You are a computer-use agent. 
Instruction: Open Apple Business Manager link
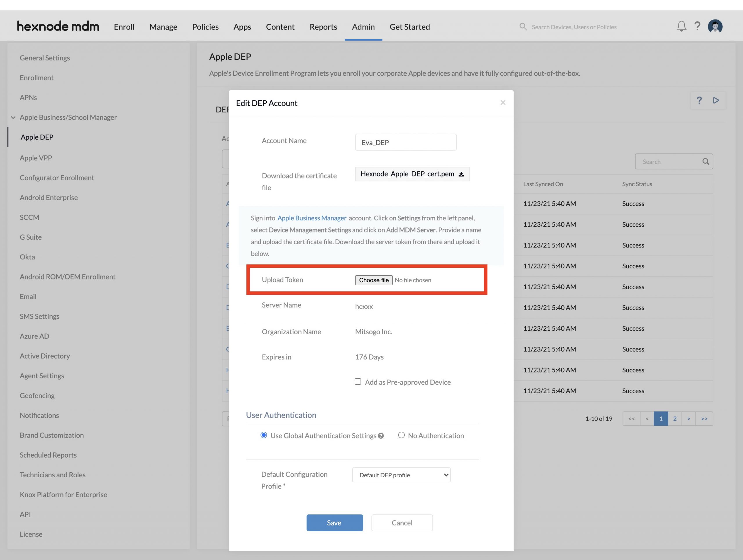[x=312, y=218]
